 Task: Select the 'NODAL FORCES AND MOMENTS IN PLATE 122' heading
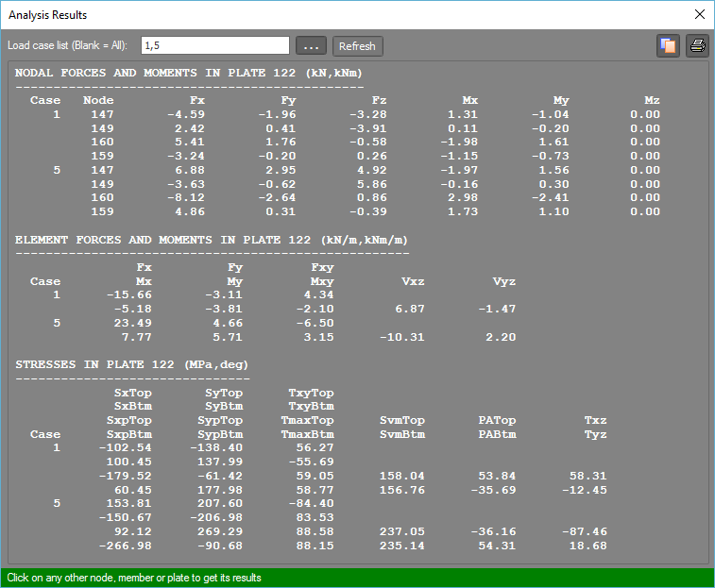pos(188,73)
